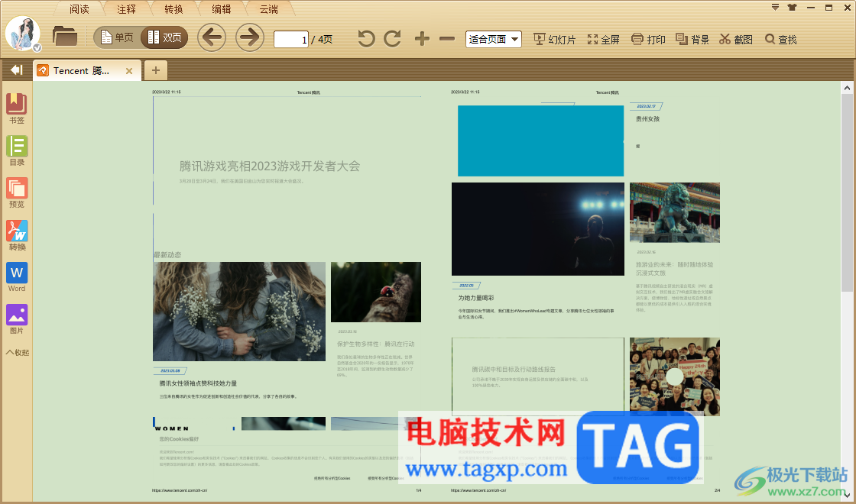
Task: Add a new tab with plus button
Action: [x=156, y=70]
